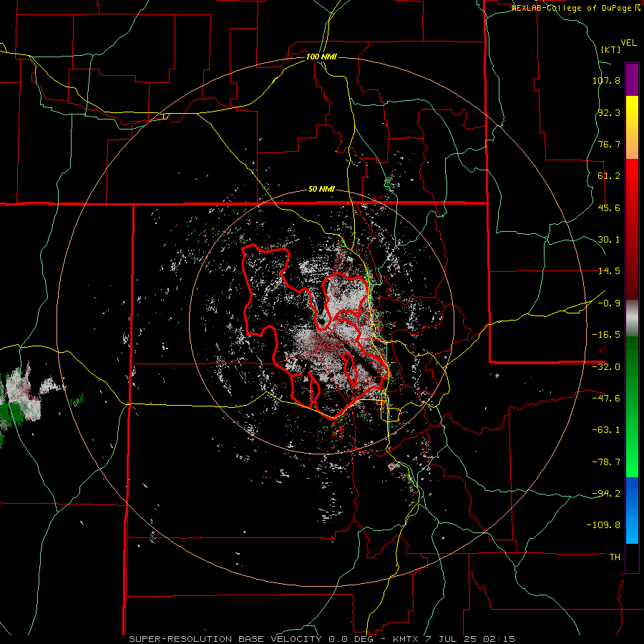The height and width of the screenshot is (644, 644).
Task: Click the KMTX station identifier in caption
Action: coord(406,639)
